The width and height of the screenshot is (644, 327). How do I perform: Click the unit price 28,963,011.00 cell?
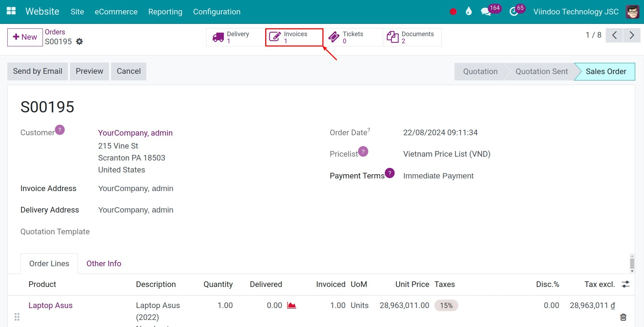pyautogui.click(x=404, y=305)
